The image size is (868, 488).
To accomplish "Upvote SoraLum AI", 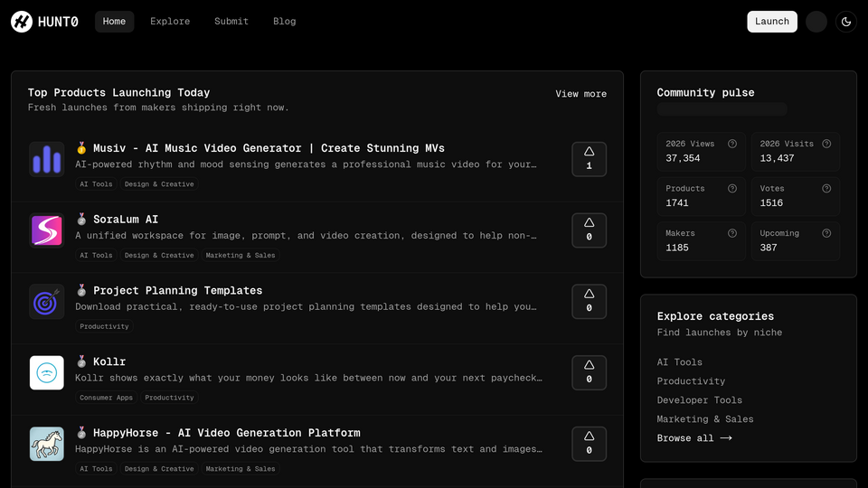I will point(589,230).
